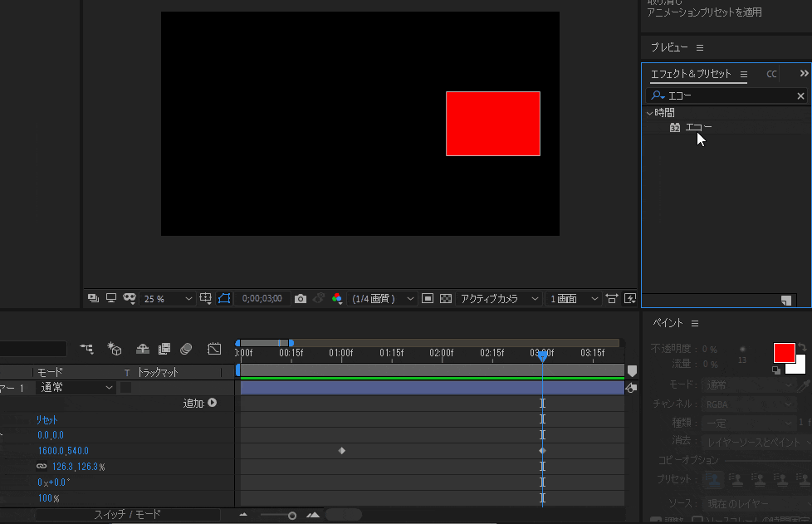Open the エフェクト&プリセット panel menu icon

point(744,74)
